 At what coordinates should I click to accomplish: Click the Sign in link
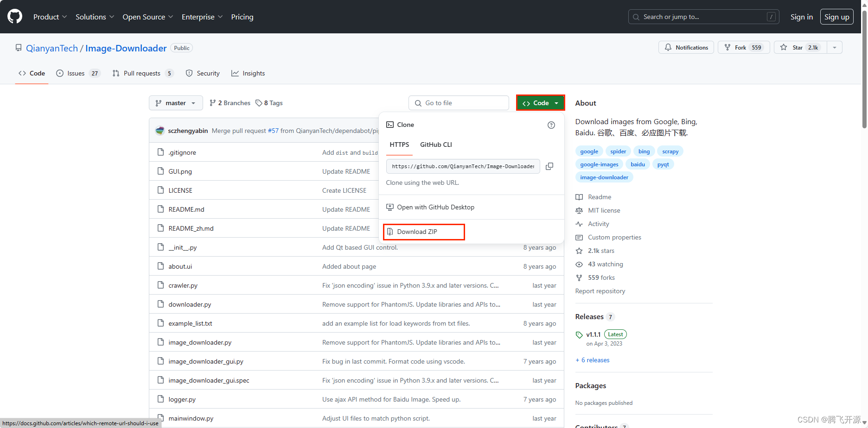point(802,17)
